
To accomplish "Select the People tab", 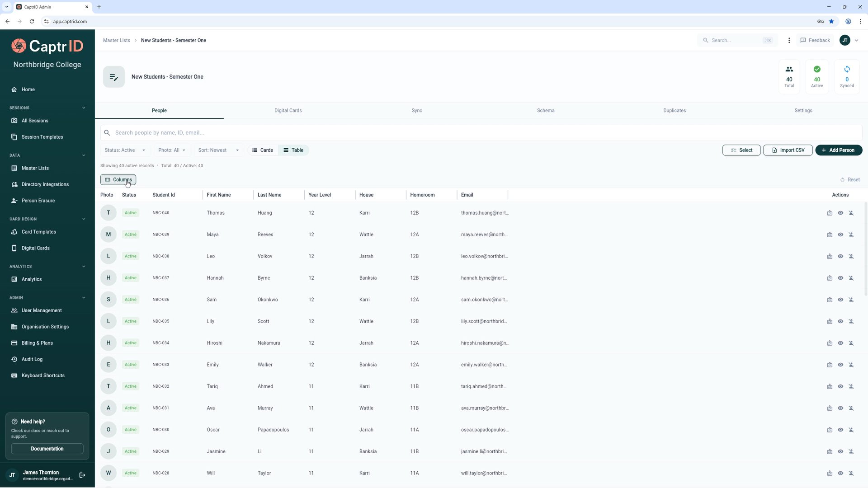I will click(x=159, y=111).
